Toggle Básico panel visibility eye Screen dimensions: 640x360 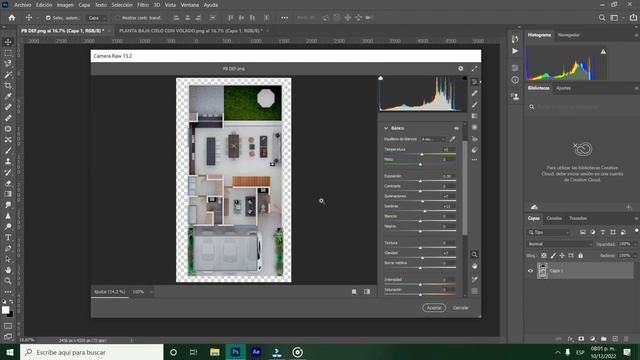456,128
